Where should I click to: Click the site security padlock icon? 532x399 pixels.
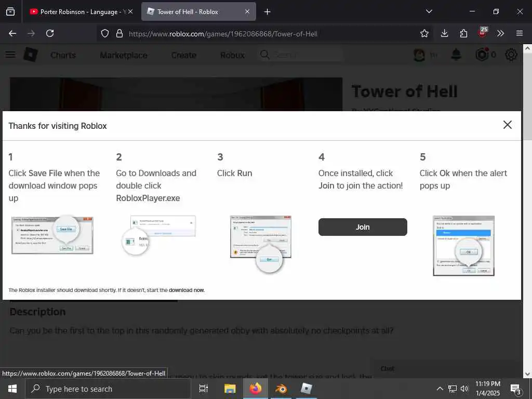click(119, 33)
